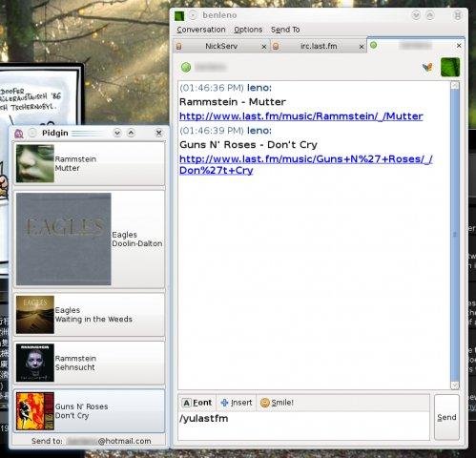Open the Font formatting menu
476x458 pixels.
point(197,403)
